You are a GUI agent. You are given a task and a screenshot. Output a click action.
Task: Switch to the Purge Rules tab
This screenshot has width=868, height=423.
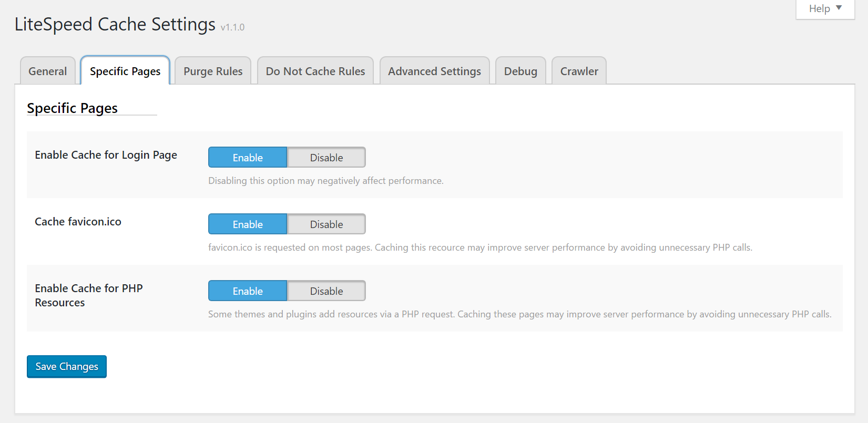click(x=213, y=71)
